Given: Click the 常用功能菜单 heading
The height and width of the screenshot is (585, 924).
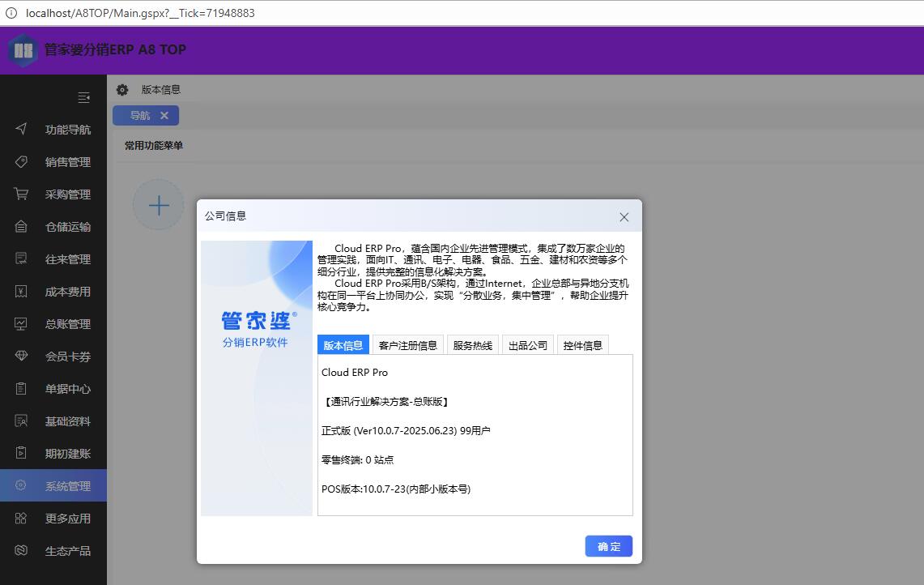Looking at the screenshot, I should [x=154, y=146].
